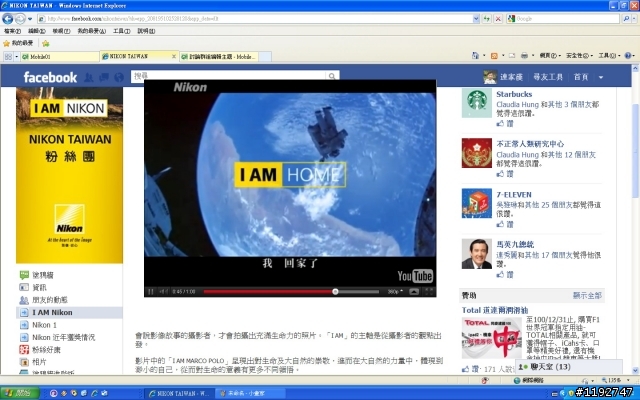Open the Quick Tabs dropdown arrow

[16, 57]
